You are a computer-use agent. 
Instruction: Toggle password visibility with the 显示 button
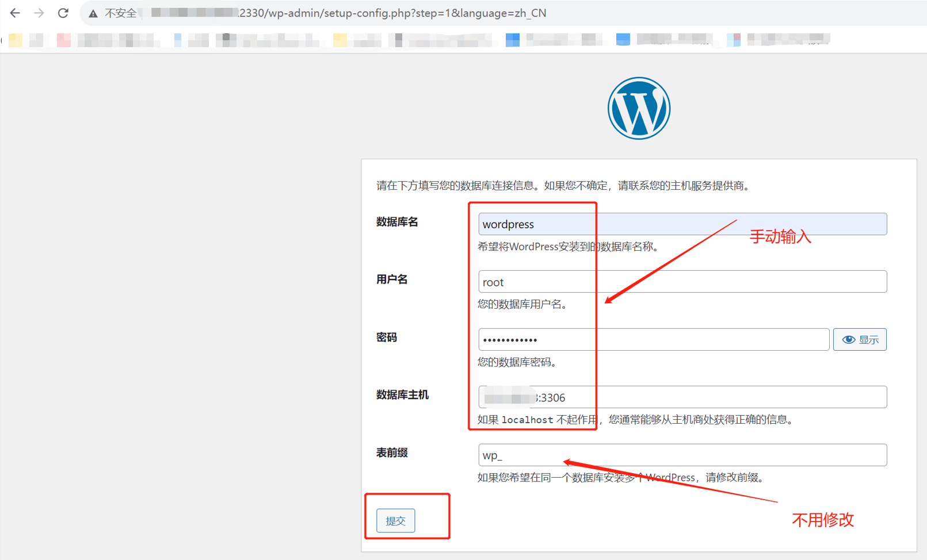860,340
